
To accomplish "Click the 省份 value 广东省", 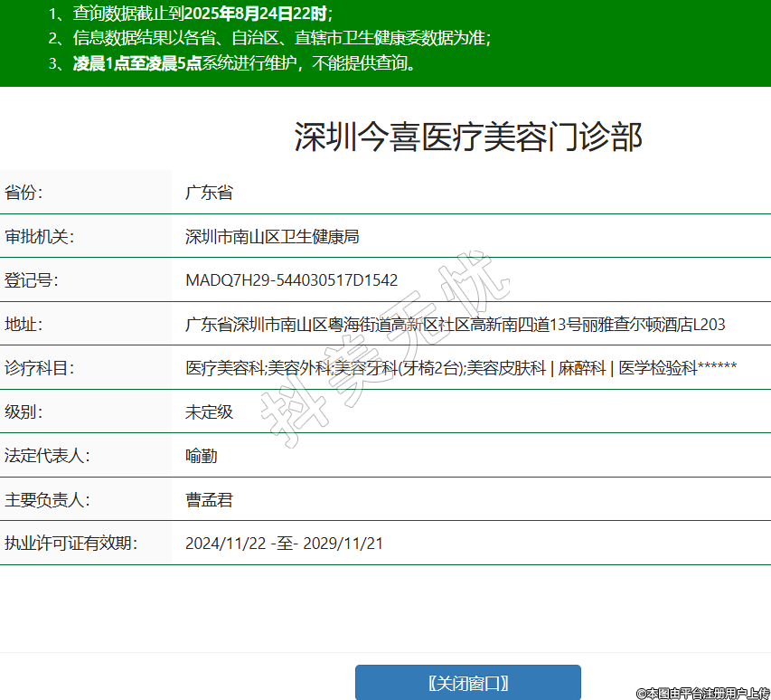I will pos(209,193).
